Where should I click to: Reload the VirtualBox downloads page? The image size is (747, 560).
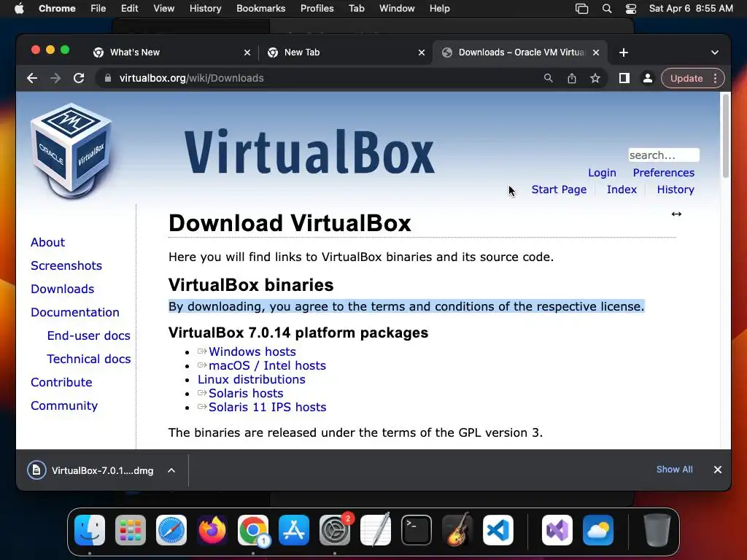point(79,78)
